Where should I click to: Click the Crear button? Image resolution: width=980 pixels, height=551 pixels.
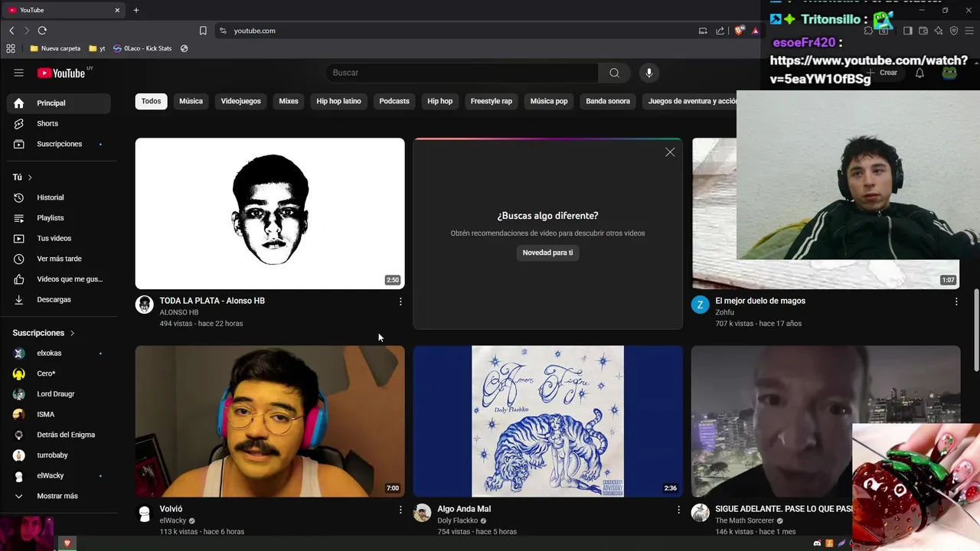[881, 73]
